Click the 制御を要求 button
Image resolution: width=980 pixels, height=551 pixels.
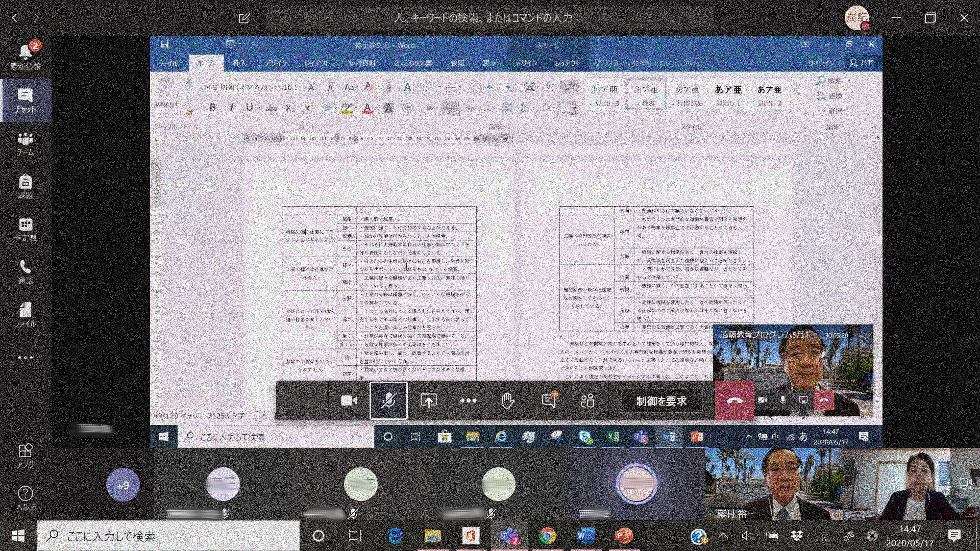(x=661, y=401)
